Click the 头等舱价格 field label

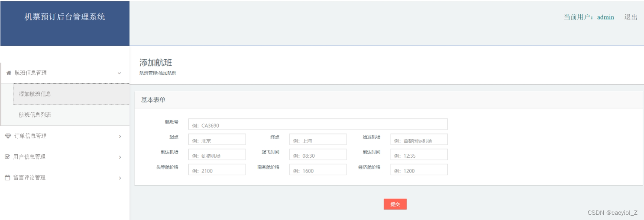pos(168,167)
